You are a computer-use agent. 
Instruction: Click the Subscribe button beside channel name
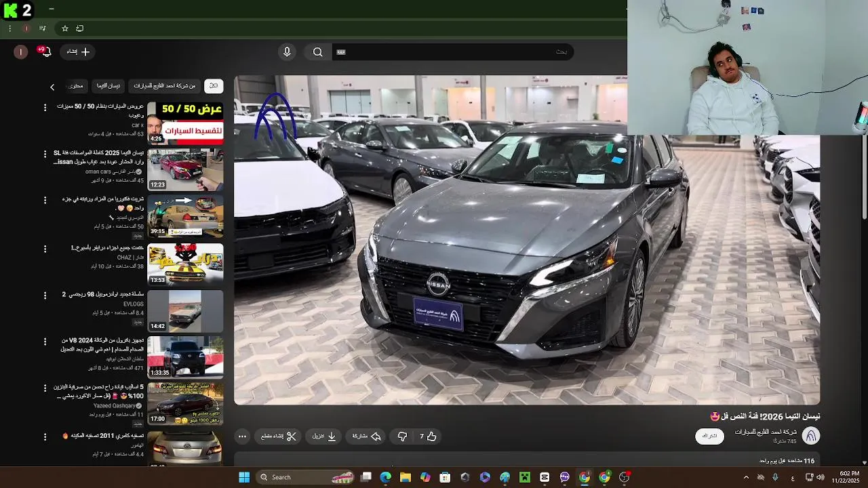tap(709, 436)
